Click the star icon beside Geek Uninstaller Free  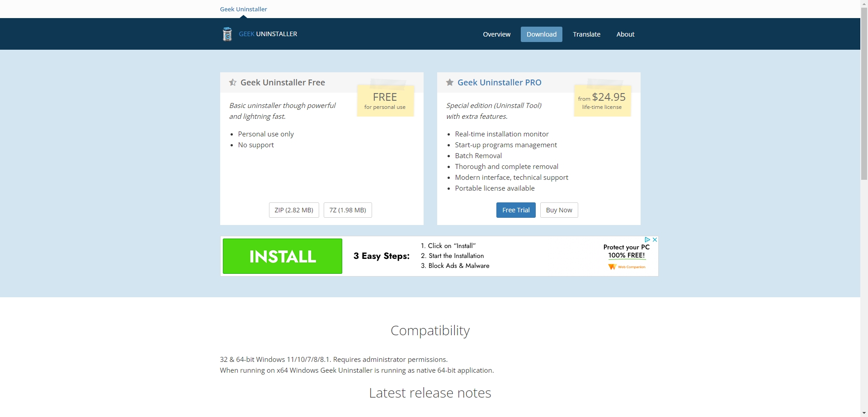233,82
